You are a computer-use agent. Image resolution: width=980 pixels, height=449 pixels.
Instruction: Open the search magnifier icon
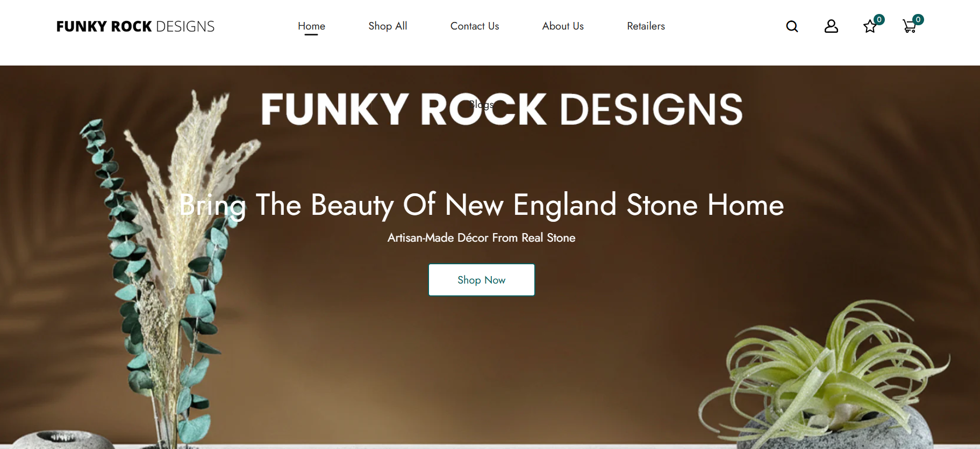point(792,26)
